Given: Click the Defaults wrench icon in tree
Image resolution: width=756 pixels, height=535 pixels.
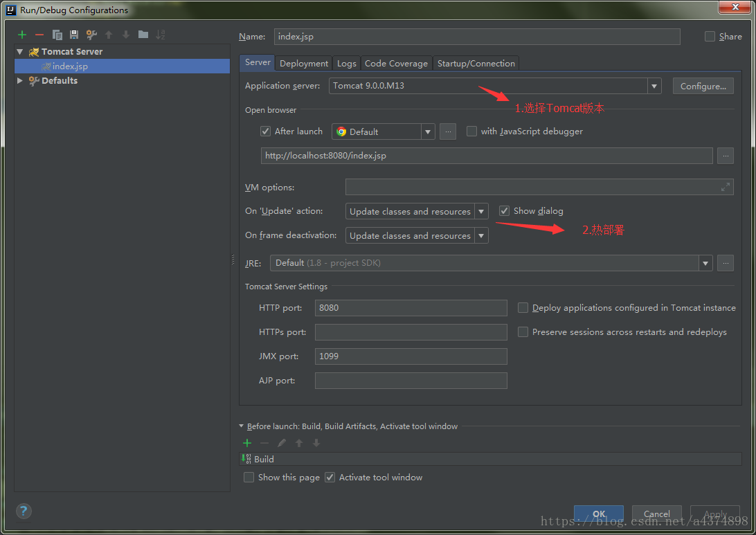Looking at the screenshot, I should pyautogui.click(x=34, y=80).
